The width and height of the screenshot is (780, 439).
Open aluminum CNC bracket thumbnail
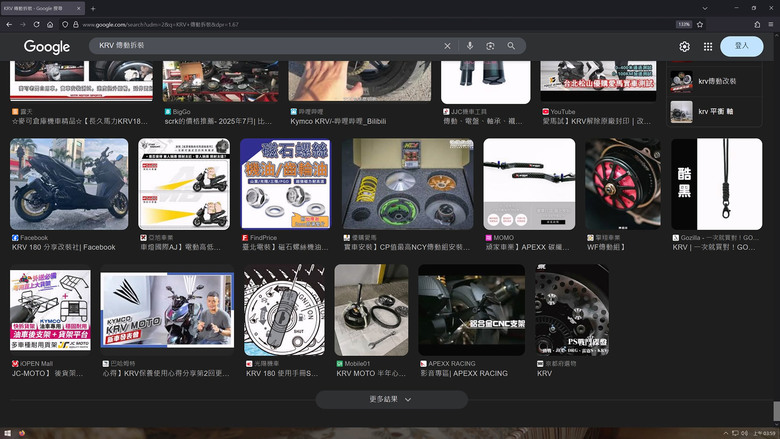472,310
